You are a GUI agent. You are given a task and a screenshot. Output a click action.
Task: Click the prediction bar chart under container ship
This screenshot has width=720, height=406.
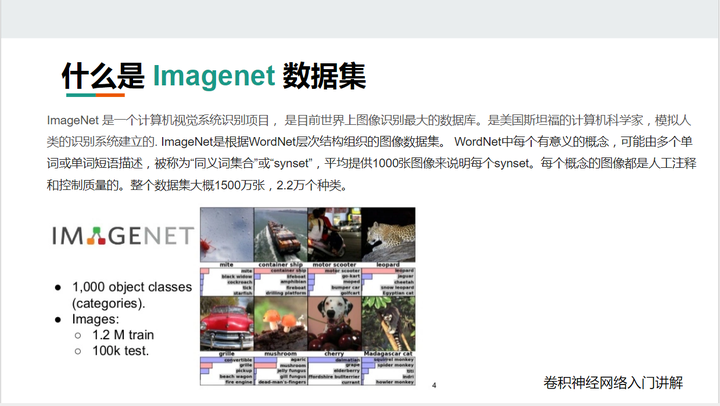point(281,282)
